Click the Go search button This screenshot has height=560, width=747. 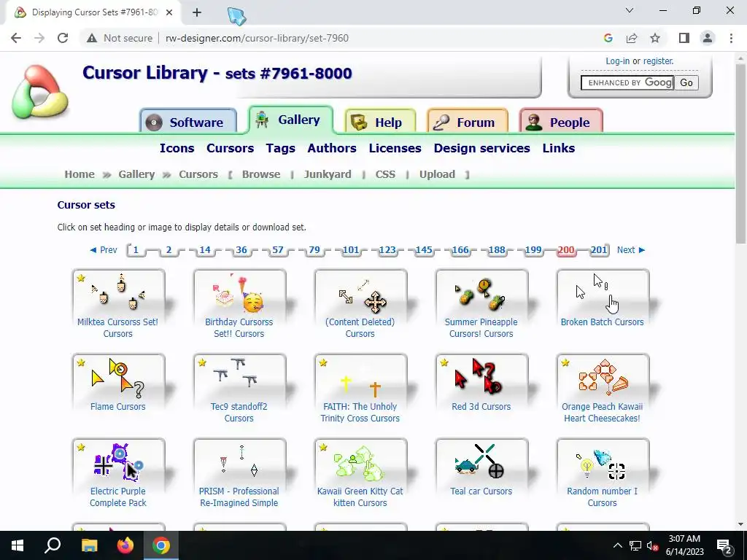click(686, 82)
